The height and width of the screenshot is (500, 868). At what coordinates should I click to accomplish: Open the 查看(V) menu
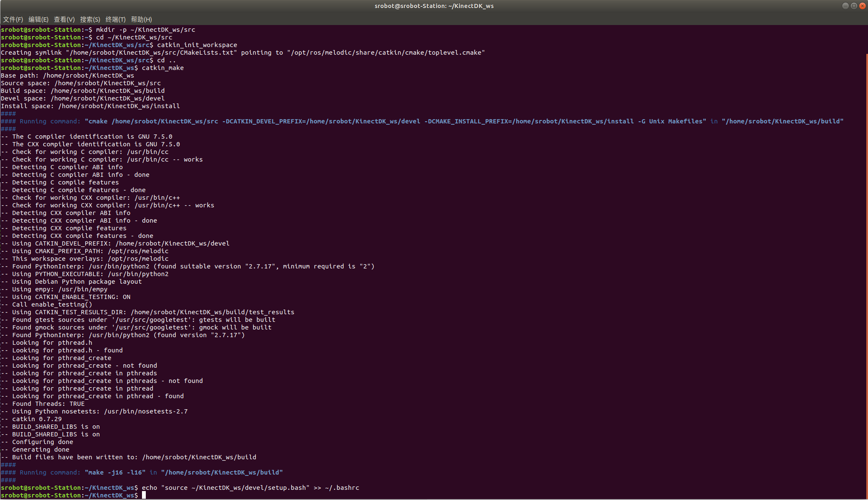point(64,20)
